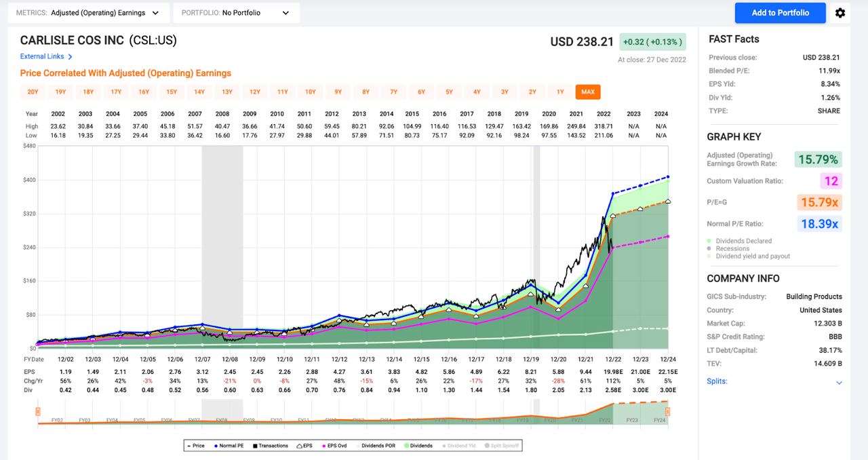Open the settings gear icon
The image size is (868, 460).
click(840, 13)
